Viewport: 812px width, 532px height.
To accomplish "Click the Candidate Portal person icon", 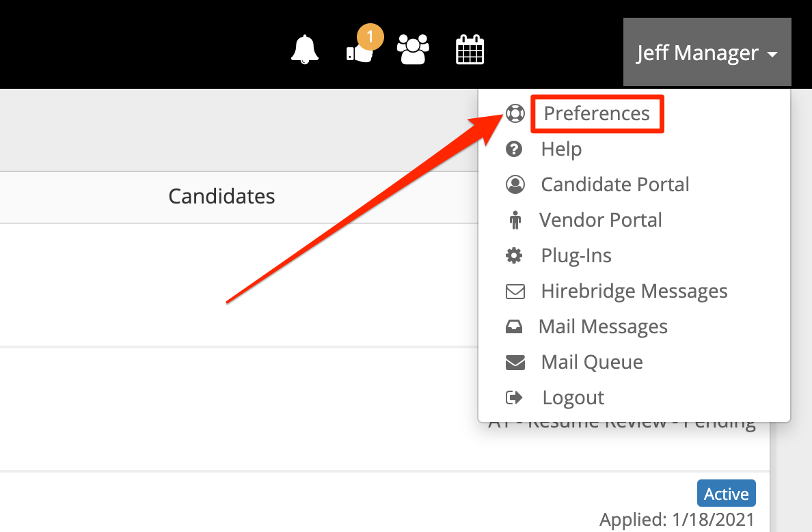I will click(x=515, y=184).
